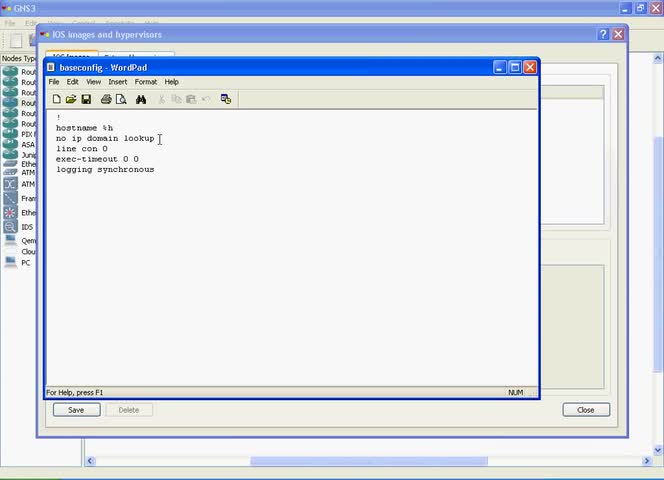Click the WordPad resize grip in the status bar corner
Viewport: 664px width, 480px height.
[534, 393]
